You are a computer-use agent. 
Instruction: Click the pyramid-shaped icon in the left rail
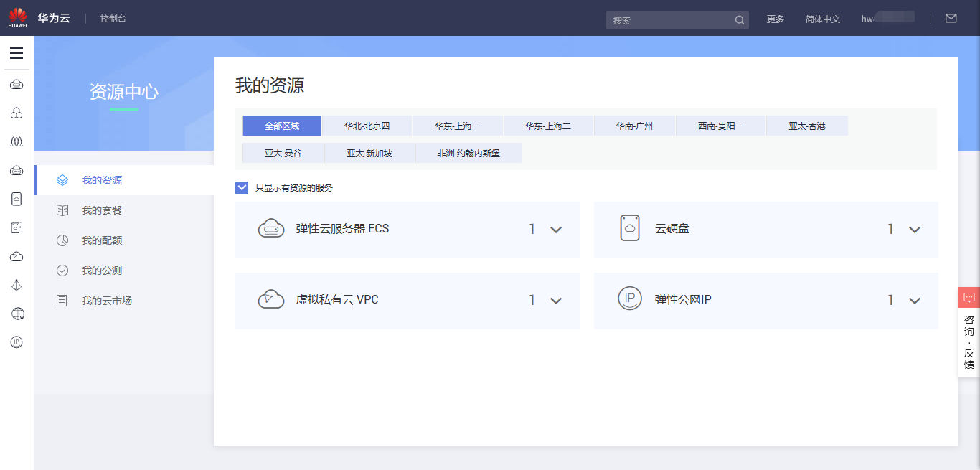17,285
